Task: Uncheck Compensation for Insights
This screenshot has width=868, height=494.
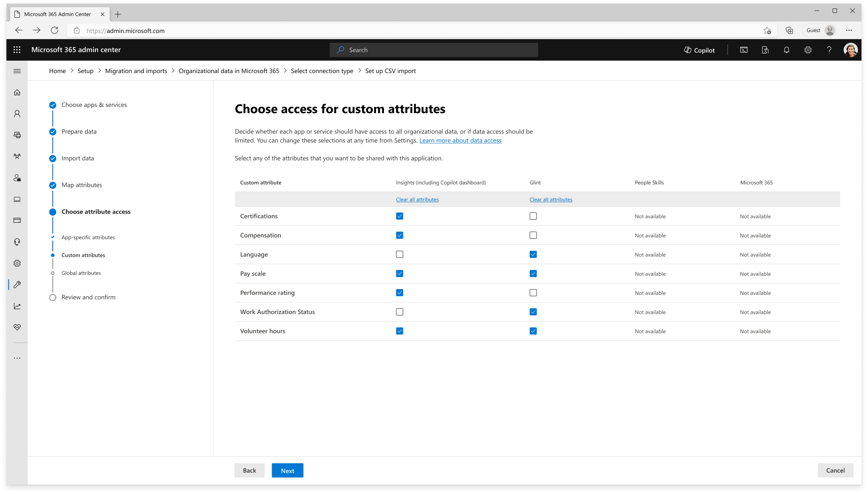Action: click(399, 235)
